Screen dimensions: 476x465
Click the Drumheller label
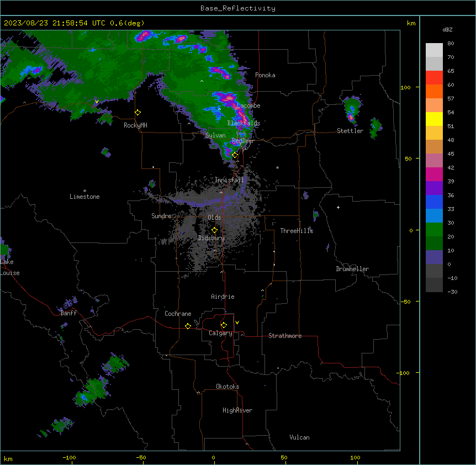point(352,269)
